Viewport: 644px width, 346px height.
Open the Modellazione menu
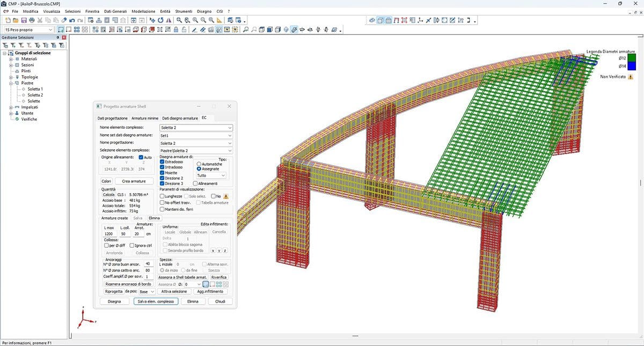click(x=143, y=11)
